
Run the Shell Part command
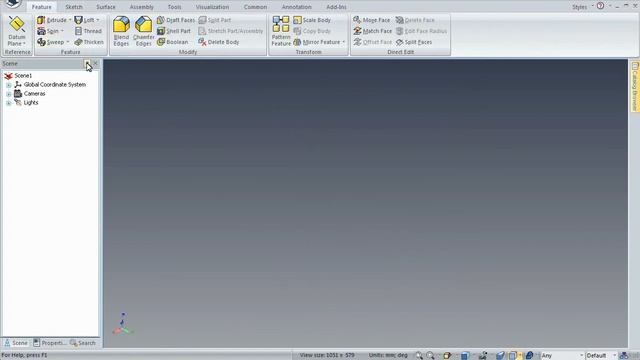click(x=174, y=31)
